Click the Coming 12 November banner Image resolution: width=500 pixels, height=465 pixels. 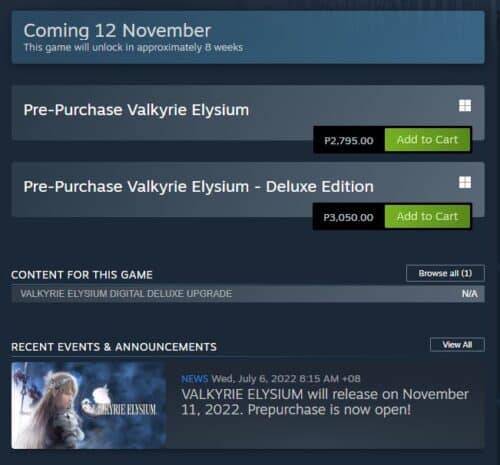click(248, 37)
